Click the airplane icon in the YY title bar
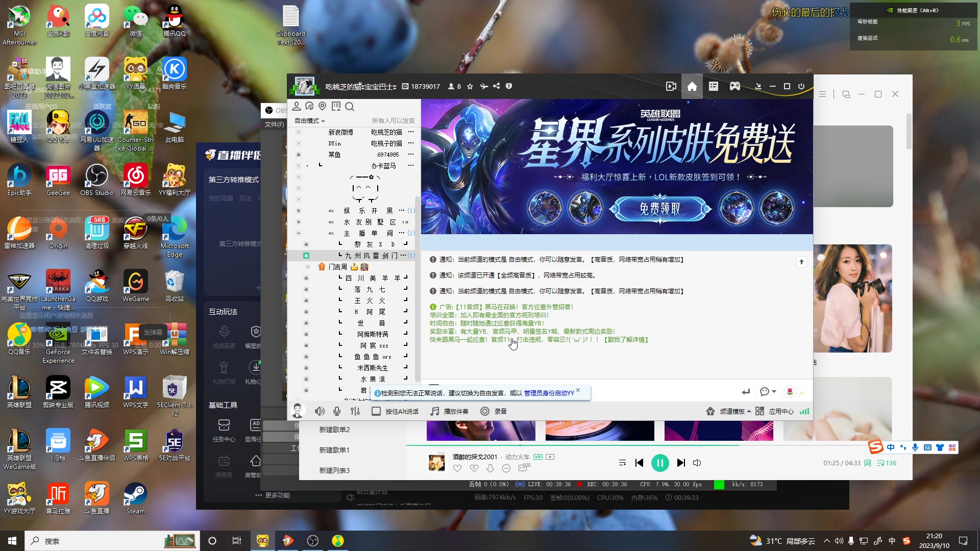The image size is (980, 551). tap(484, 86)
